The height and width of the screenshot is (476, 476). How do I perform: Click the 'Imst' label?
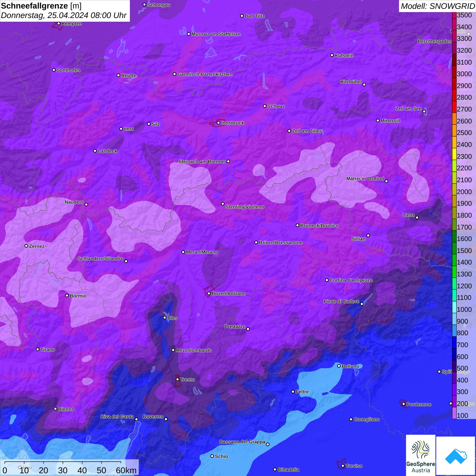pos(129,129)
